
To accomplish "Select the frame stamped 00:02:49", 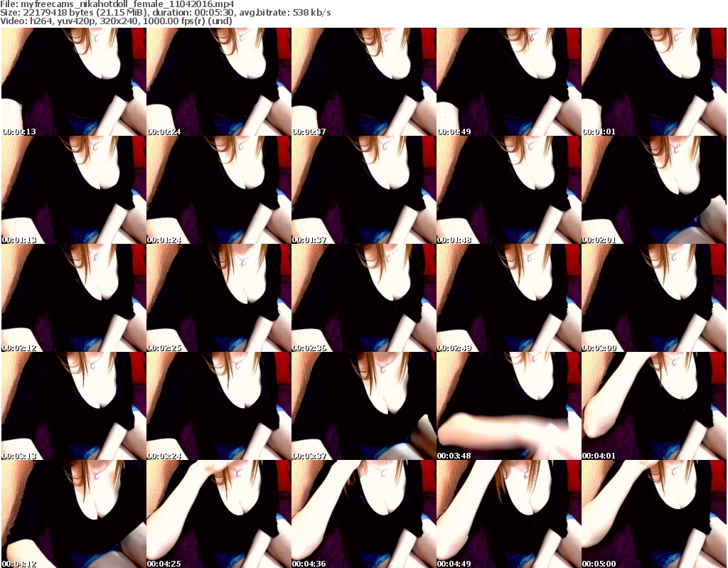I will coord(508,298).
